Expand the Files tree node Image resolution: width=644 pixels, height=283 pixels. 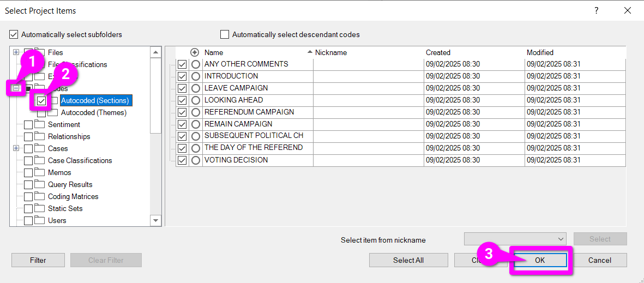(x=16, y=52)
